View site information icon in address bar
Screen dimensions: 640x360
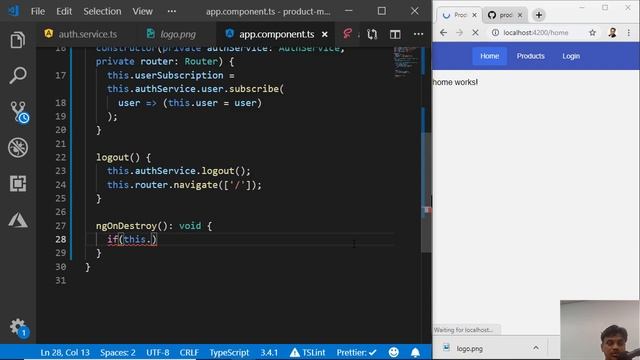click(495, 33)
